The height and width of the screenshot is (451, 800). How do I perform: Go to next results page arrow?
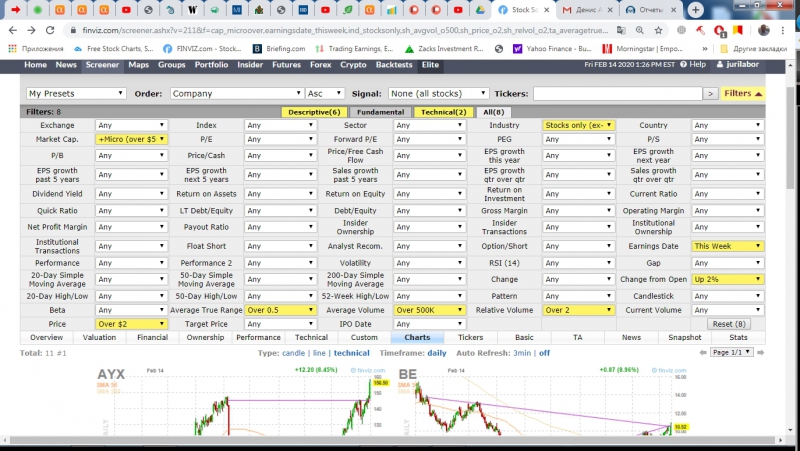point(760,353)
